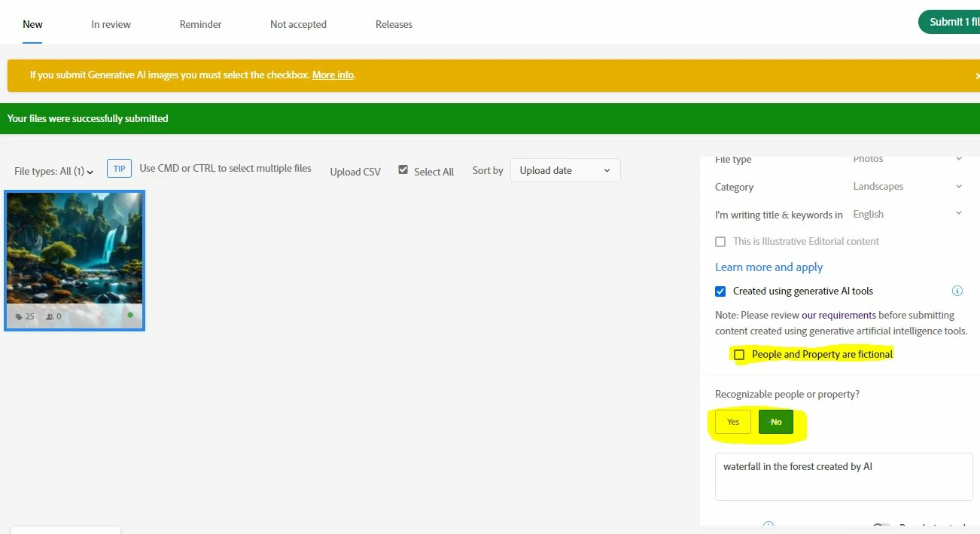Switch to the Releases tab
Screen dimensions: 980x534
pyautogui.click(x=394, y=24)
